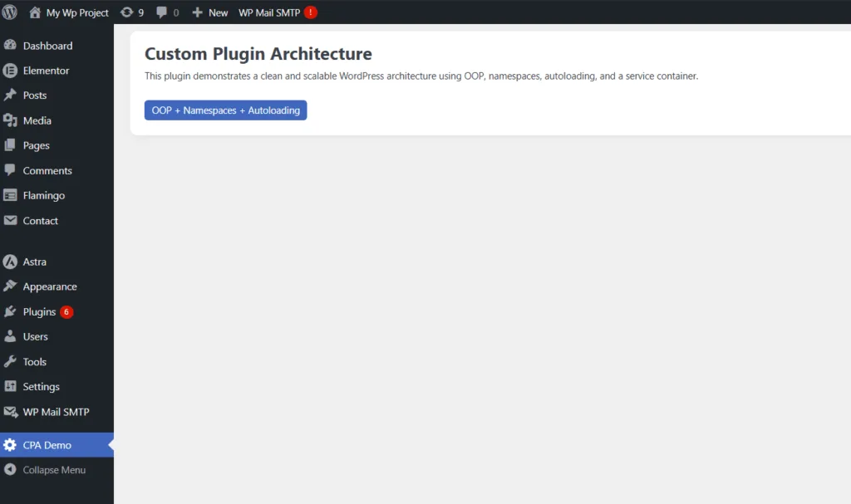Image resolution: width=851 pixels, height=504 pixels.
Task: Click the New plus icon
Action: tap(197, 12)
